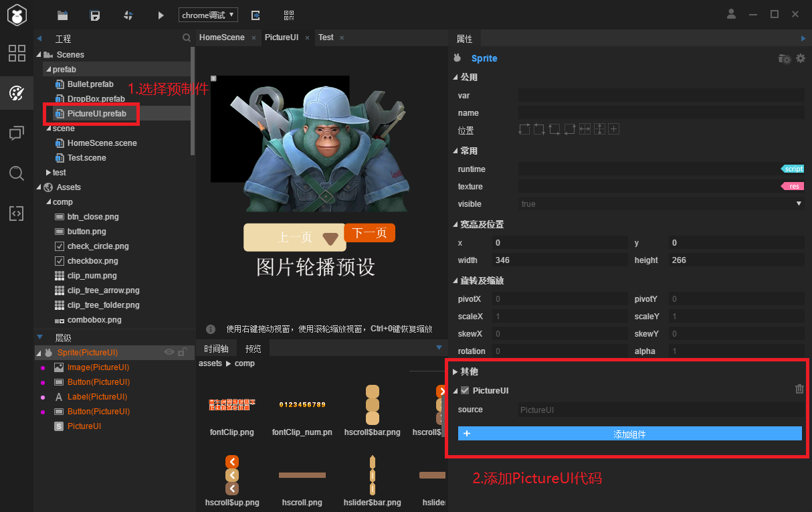Click the source field showing PictureUI
The height and width of the screenshot is (512, 812).
[x=662, y=410]
